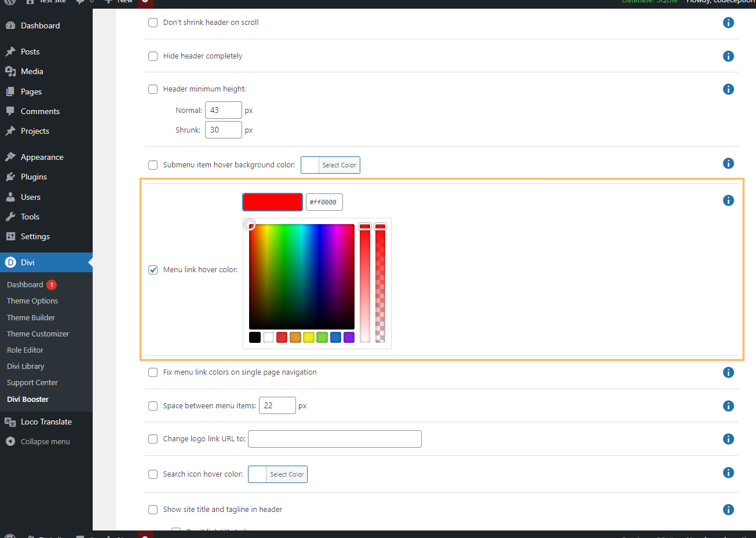Click the space between menu items field
Screen dimensions: 756x538
277,405
